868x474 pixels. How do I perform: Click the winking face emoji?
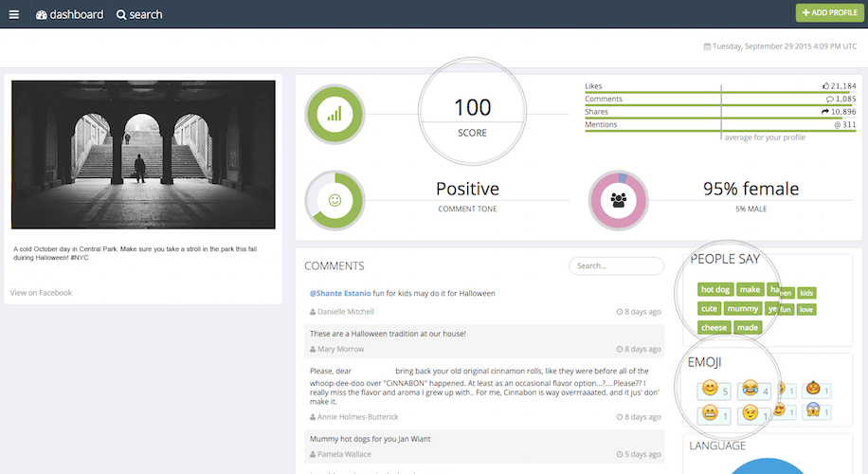tap(750, 412)
